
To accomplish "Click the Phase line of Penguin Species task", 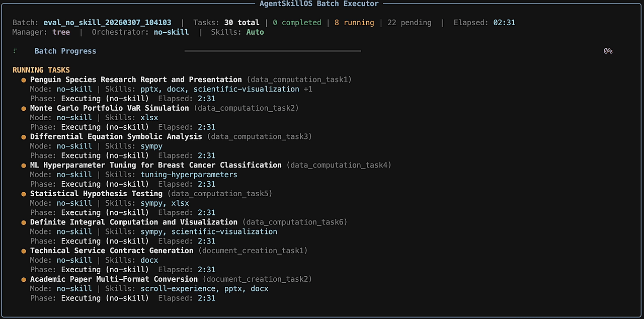I will coord(123,99).
